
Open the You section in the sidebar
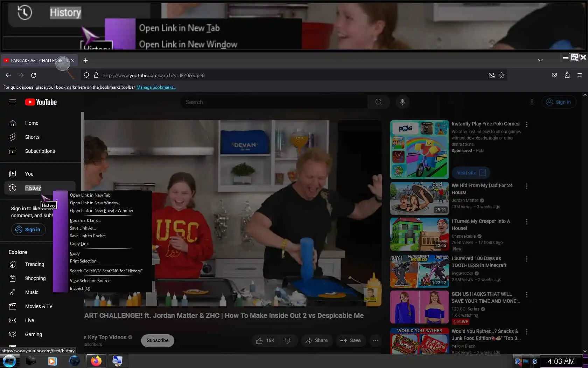(x=40, y=174)
